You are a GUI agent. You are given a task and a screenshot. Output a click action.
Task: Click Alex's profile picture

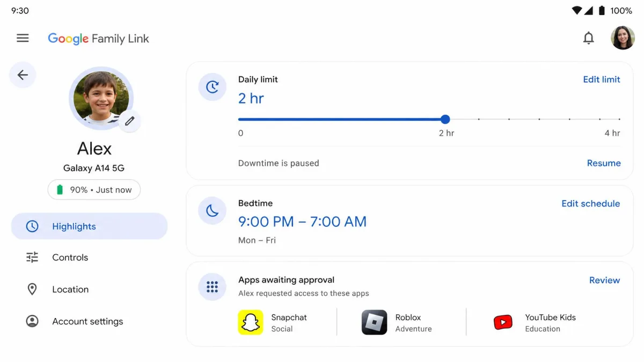101,98
